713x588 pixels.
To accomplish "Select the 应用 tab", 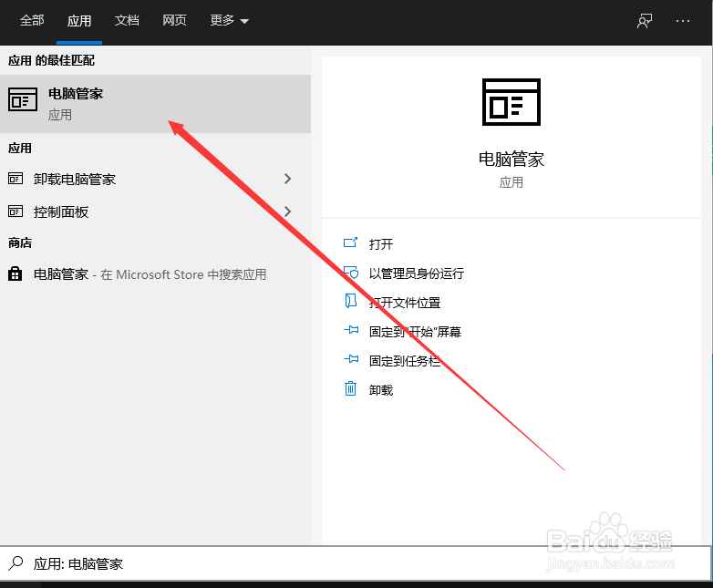I will pos(79,21).
